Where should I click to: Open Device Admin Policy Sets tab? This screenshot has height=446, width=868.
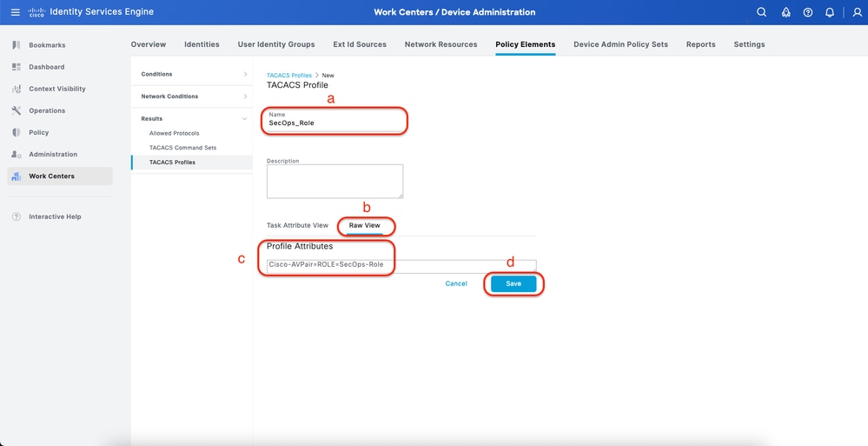[x=620, y=44]
